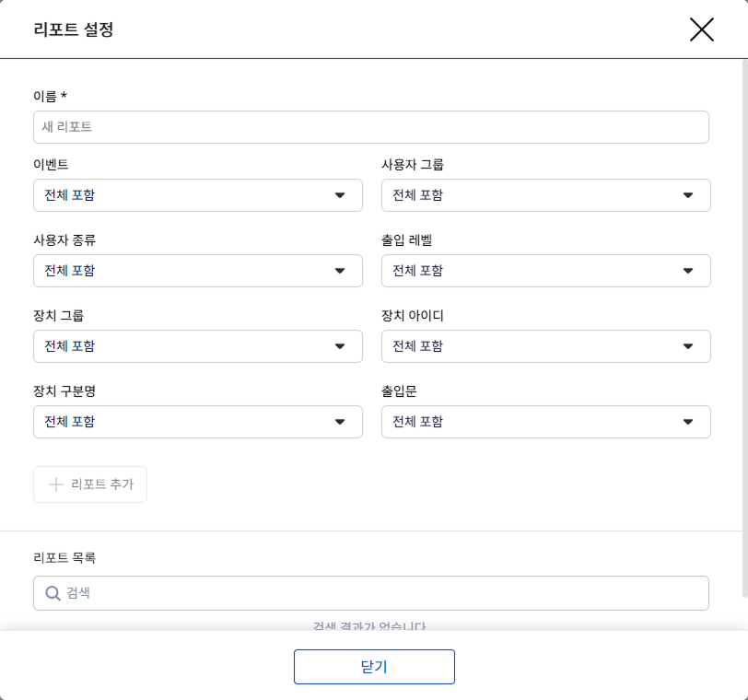Open the 장치 그룹 dropdown
The height and width of the screenshot is (700, 748).
[184, 346]
